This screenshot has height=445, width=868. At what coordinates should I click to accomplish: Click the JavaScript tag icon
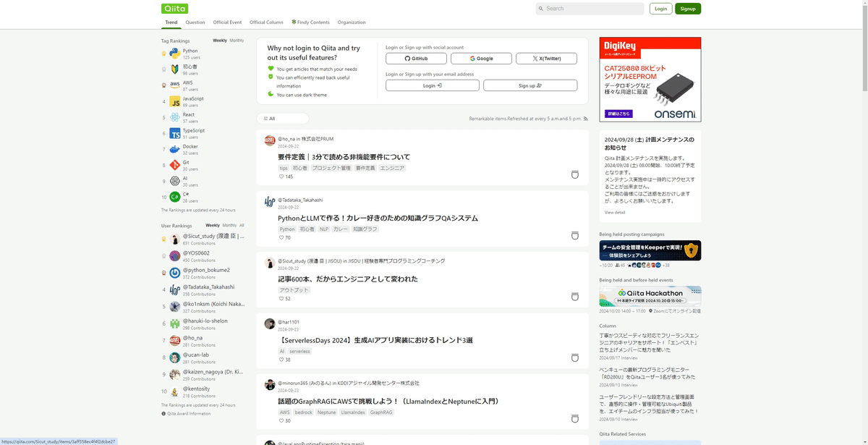175,101
